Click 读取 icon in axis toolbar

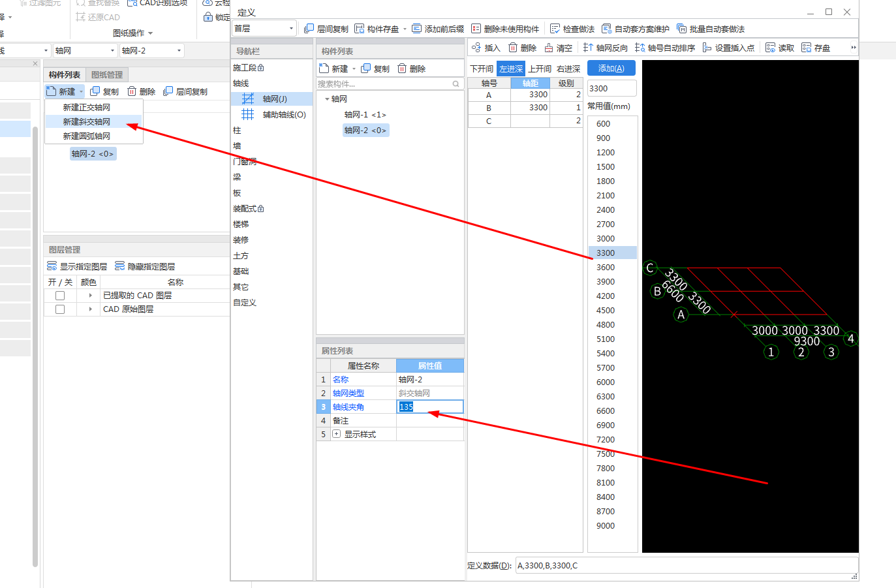coord(771,48)
